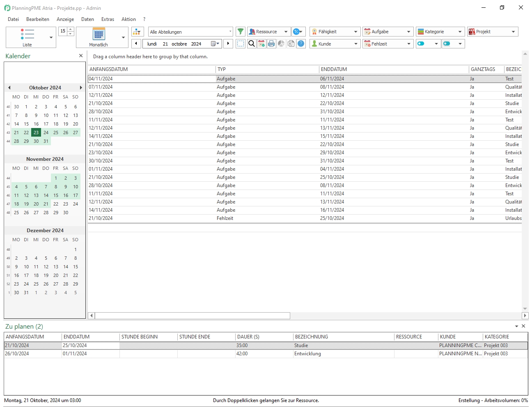Image resolution: width=532 pixels, height=407 pixels.
Task: Open the search magnifier tool
Action: (x=252, y=43)
